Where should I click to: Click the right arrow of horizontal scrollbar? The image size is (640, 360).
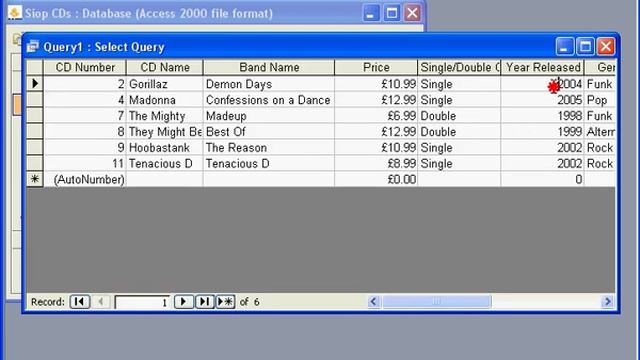(607, 302)
